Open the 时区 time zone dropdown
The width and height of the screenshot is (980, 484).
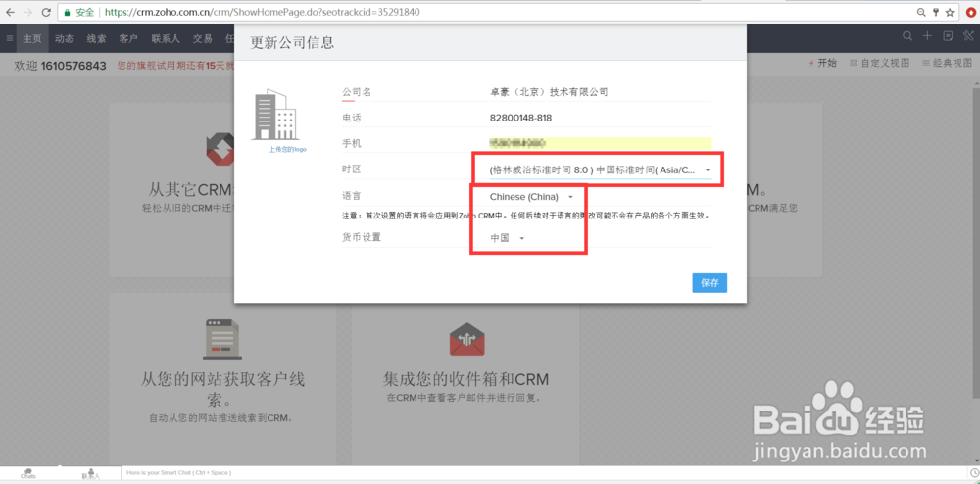click(x=600, y=169)
